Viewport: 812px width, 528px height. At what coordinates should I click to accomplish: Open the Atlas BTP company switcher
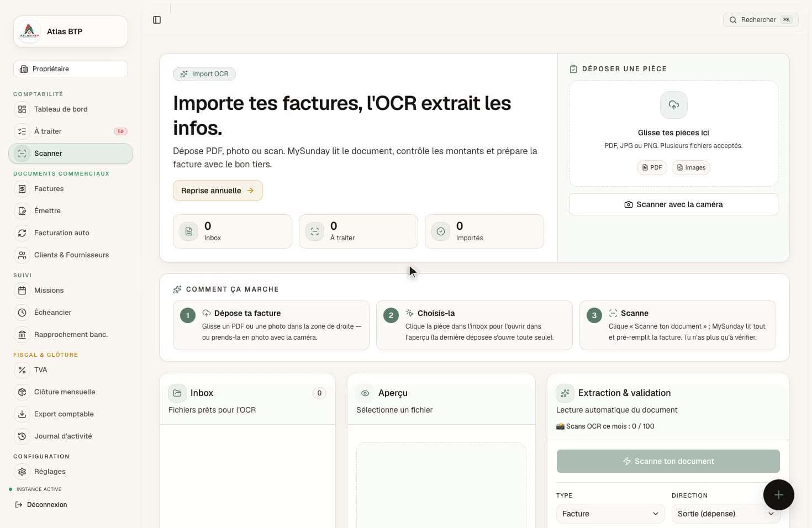71,31
